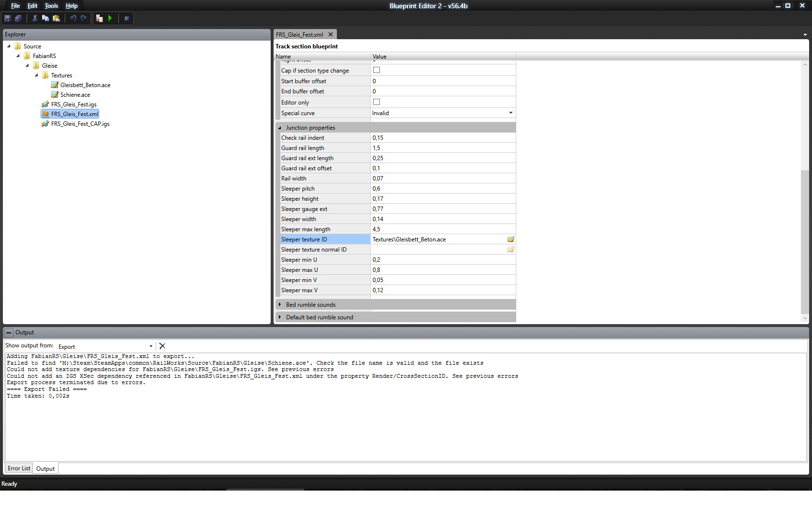Click the Stop square toolbar icon
The height and width of the screenshot is (508, 812).
tap(127, 18)
